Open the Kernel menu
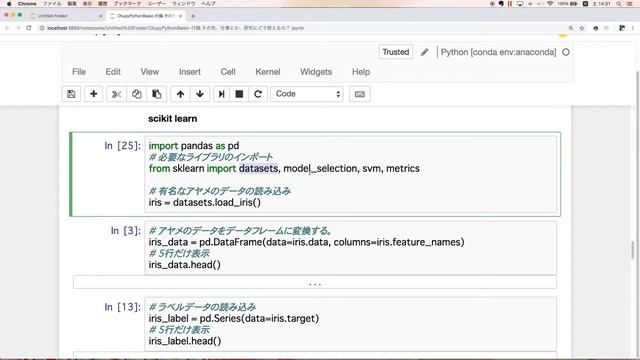Image resolution: width=640 pixels, height=360 pixels. point(268,72)
